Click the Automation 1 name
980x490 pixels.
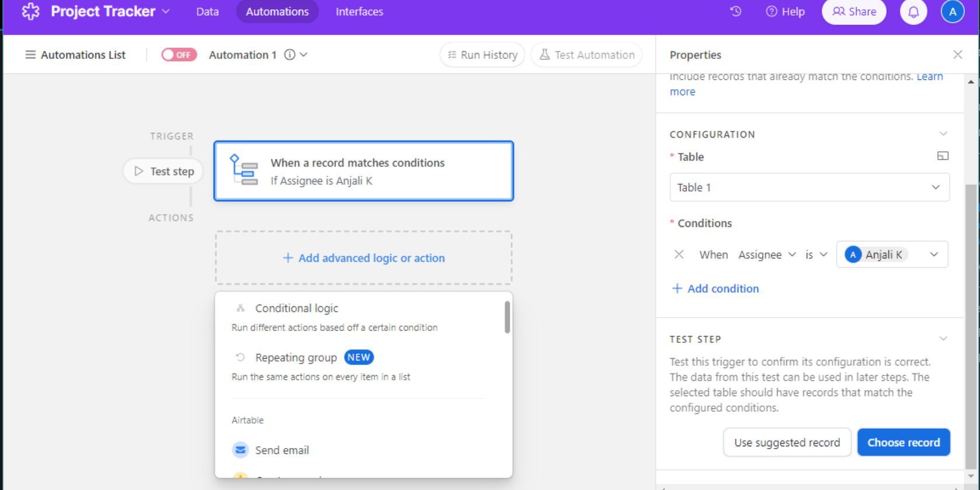click(243, 54)
